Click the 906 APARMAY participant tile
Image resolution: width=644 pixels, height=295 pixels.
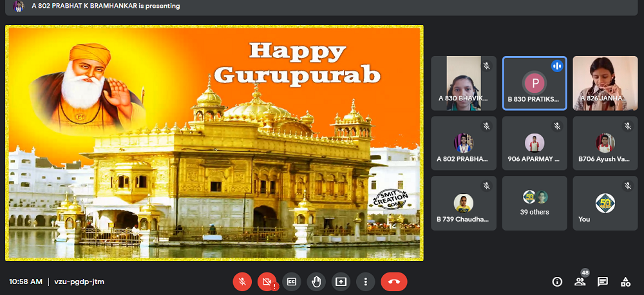click(535, 143)
